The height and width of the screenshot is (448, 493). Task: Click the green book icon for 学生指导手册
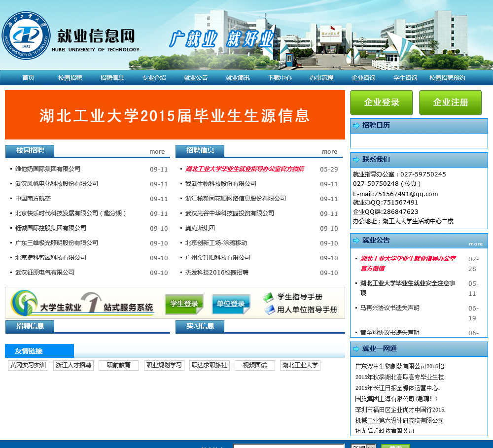268,297
